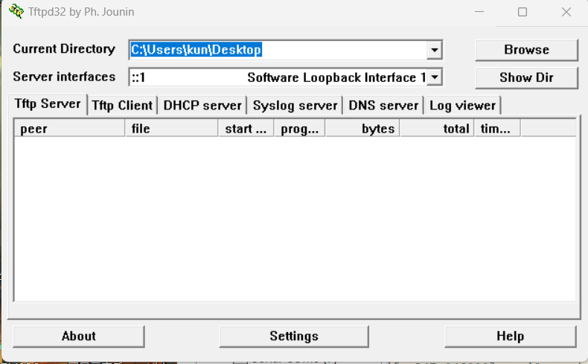The height and width of the screenshot is (364, 588).
Task: Click the Browse button
Action: [526, 50]
